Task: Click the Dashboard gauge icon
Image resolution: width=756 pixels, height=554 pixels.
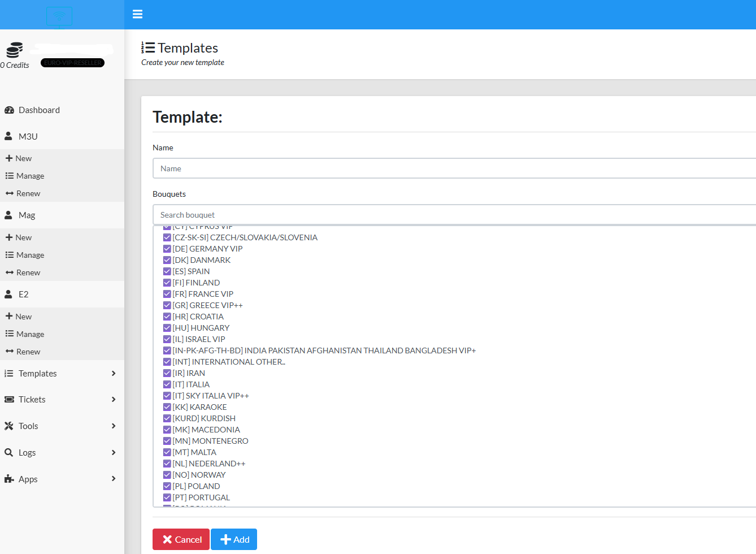Action: click(x=9, y=110)
